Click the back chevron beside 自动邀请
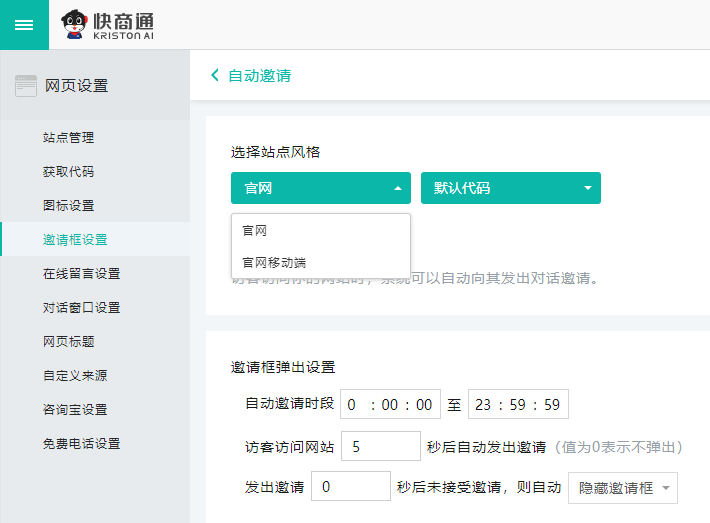Viewport: 710px width, 523px height. tap(214, 75)
